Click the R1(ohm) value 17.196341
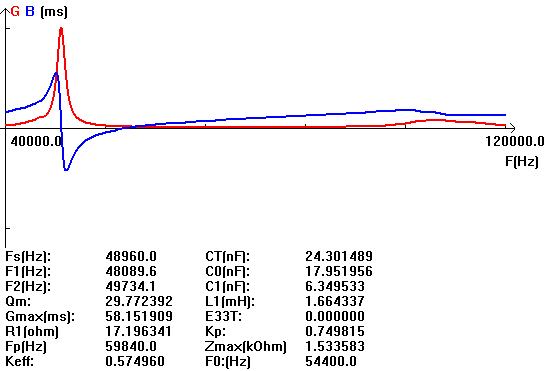The width and height of the screenshot is (544, 371). click(x=138, y=331)
